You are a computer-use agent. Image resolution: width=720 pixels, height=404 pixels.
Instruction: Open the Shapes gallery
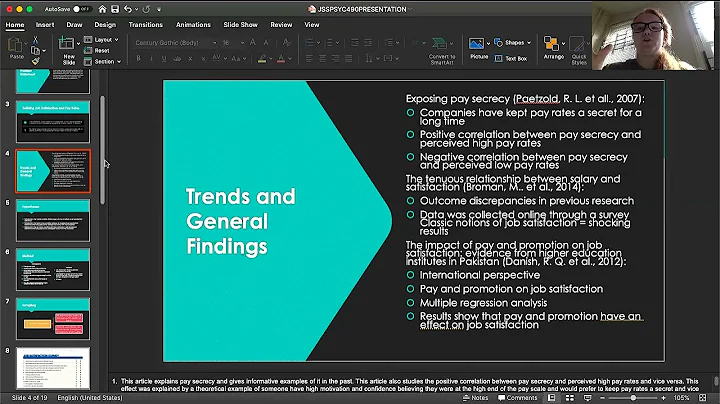coord(512,43)
